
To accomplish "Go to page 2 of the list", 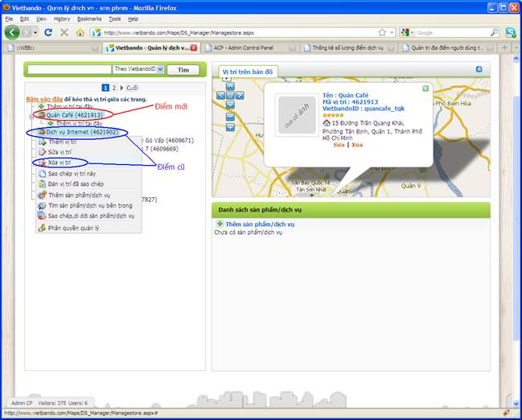I will click(114, 88).
